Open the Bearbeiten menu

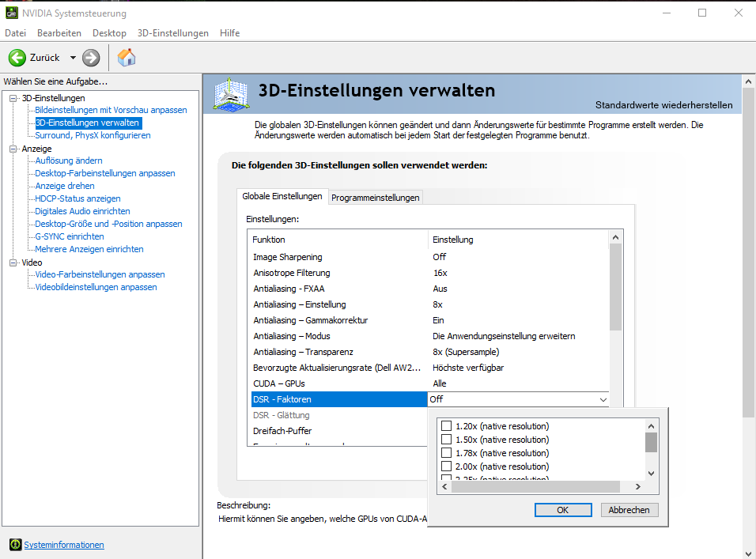point(59,32)
